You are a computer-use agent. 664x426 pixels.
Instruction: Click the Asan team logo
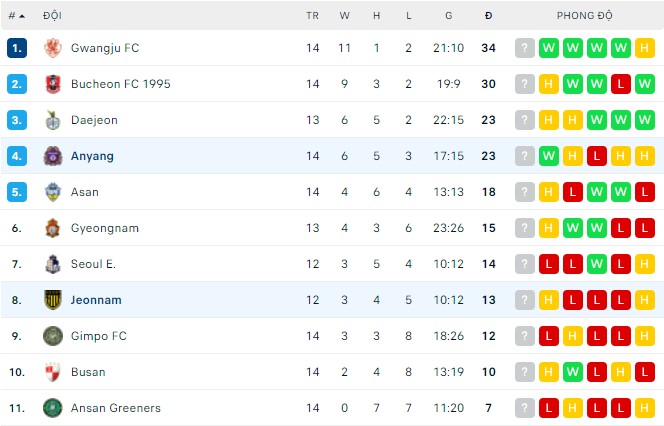[53, 192]
